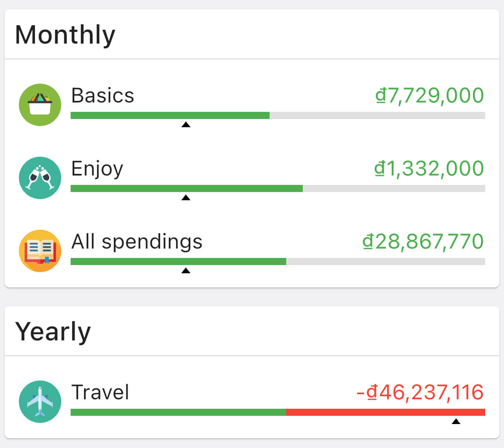
Task: Open the Travel budget label
Action: pos(100,392)
